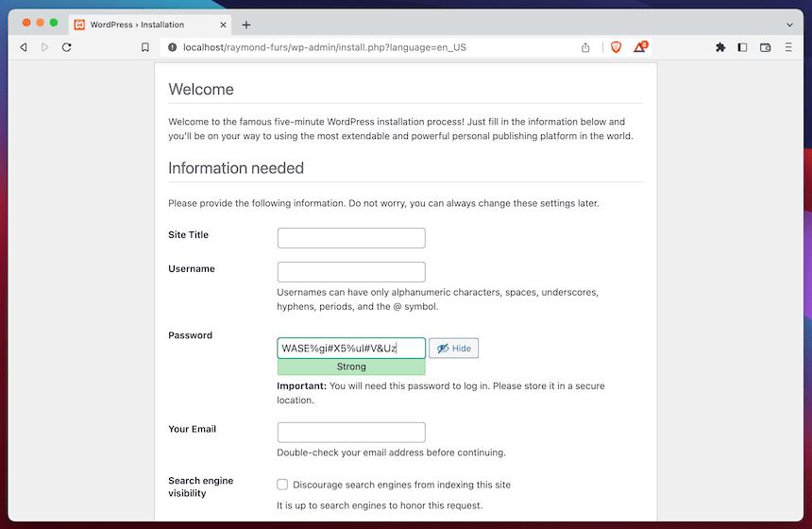Screen dimensions: 812x529
Task: Open the Brave Wallet icon
Action: pyautogui.click(x=766, y=47)
